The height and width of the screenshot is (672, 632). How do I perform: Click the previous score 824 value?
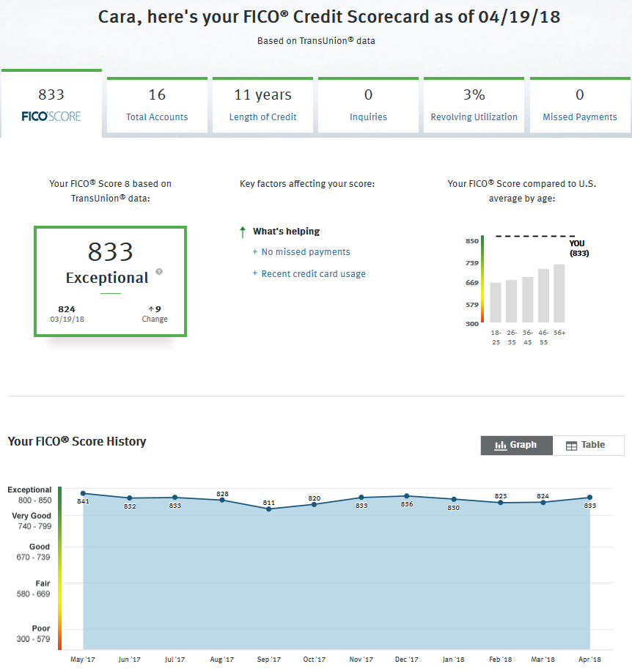[67, 309]
